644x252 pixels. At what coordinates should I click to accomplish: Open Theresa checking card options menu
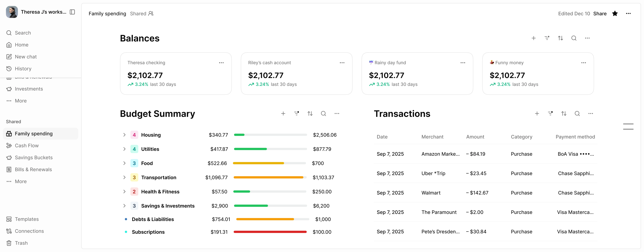point(221,63)
